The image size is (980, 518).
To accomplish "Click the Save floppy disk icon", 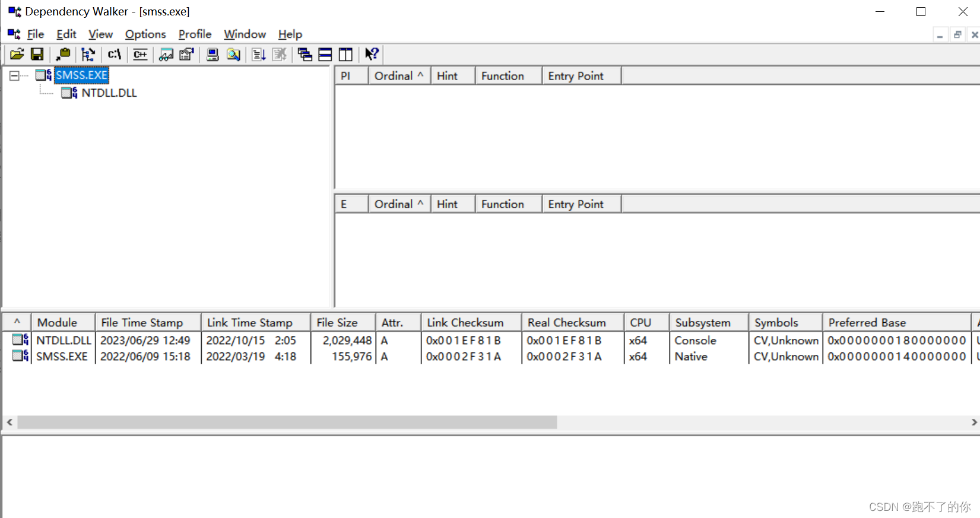I will (x=37, y=55).
